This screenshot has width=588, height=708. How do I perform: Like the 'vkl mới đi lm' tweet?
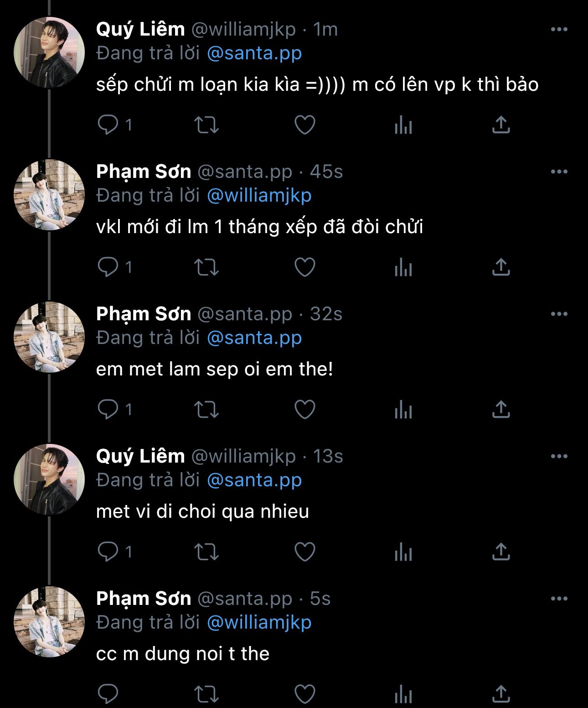(x=304, y=267)
